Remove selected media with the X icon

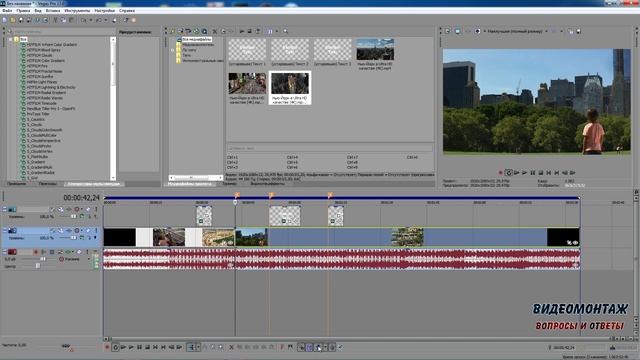point(215,31)
